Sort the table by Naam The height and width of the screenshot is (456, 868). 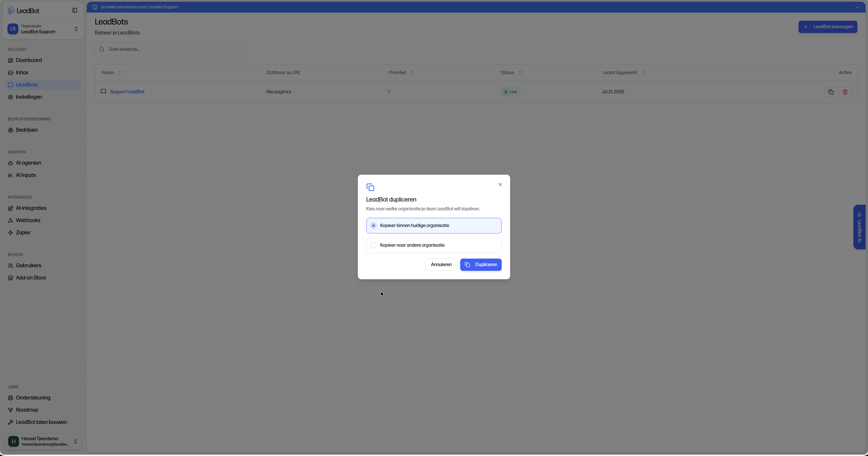112,73
